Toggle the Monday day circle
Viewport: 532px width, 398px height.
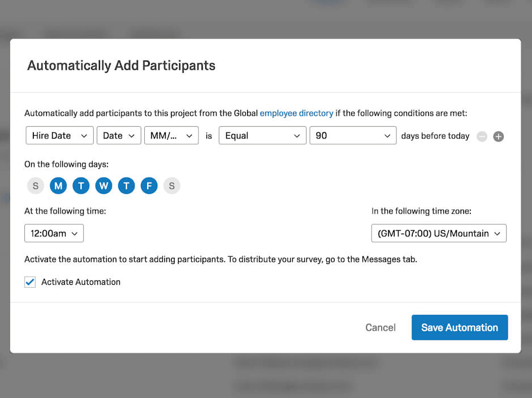[x=58, y=185]
